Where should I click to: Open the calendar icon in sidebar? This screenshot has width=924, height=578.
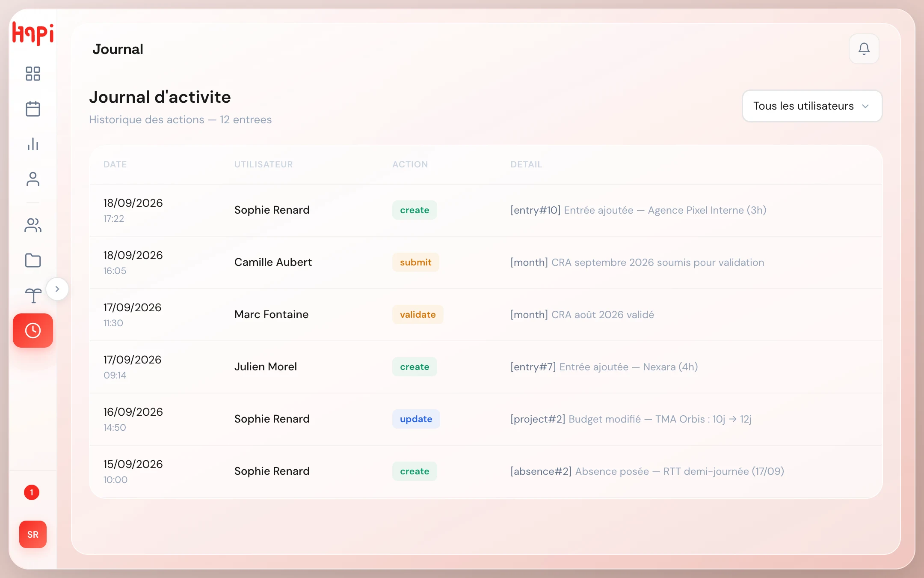33,109
